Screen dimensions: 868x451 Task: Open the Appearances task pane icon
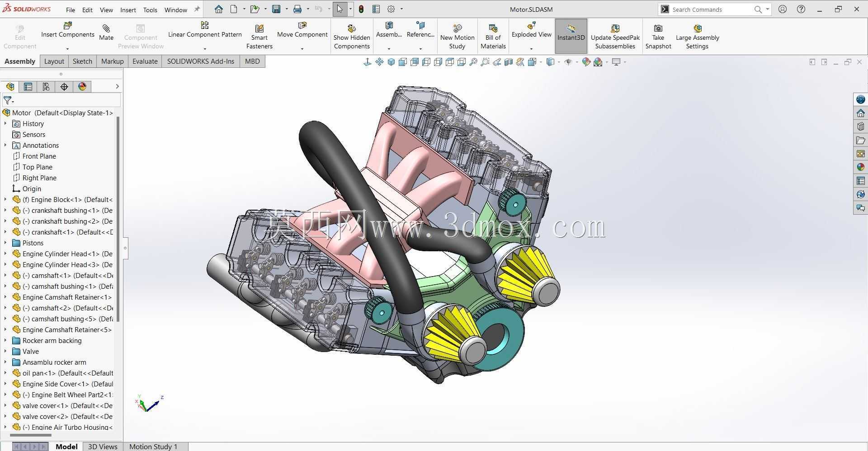coord(860,167)
